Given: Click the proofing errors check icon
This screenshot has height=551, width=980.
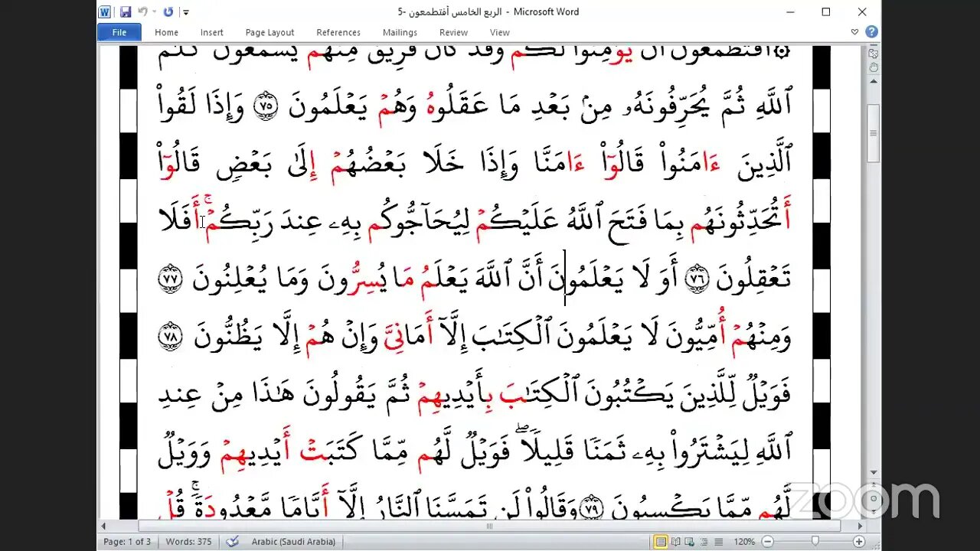Looking at the screenshot, I should click(232, 542).
